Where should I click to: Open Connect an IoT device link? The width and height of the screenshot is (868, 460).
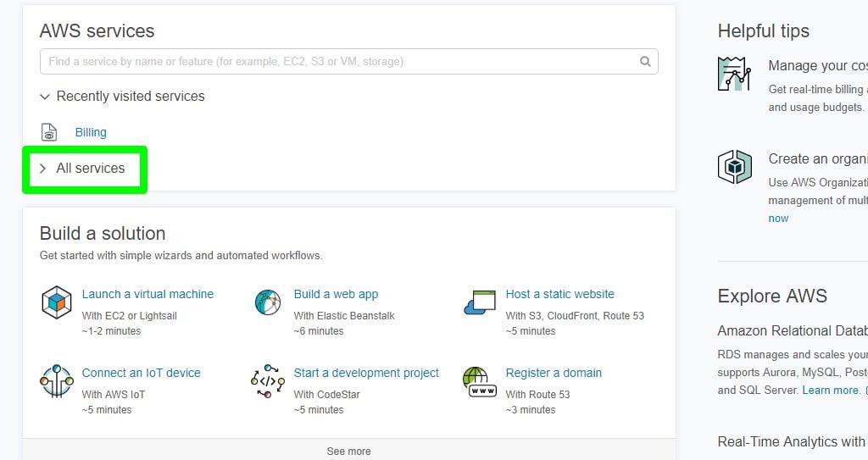click(142, 373)
